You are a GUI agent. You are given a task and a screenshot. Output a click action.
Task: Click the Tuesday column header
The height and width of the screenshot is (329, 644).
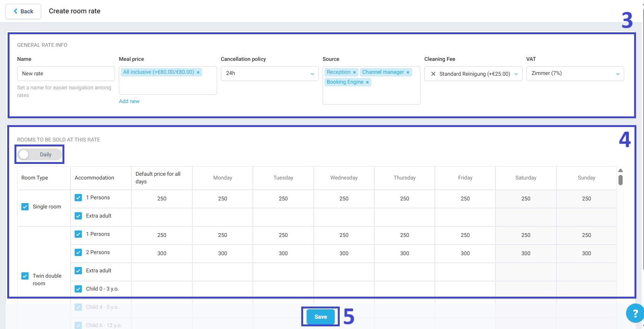[283, 178]
